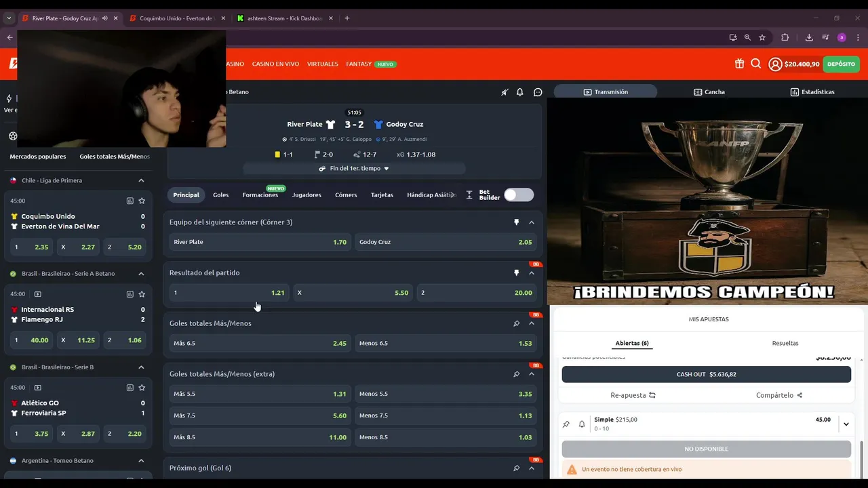
Task: Switch to the Transmisión tab
Action: (x=606, y=91)
